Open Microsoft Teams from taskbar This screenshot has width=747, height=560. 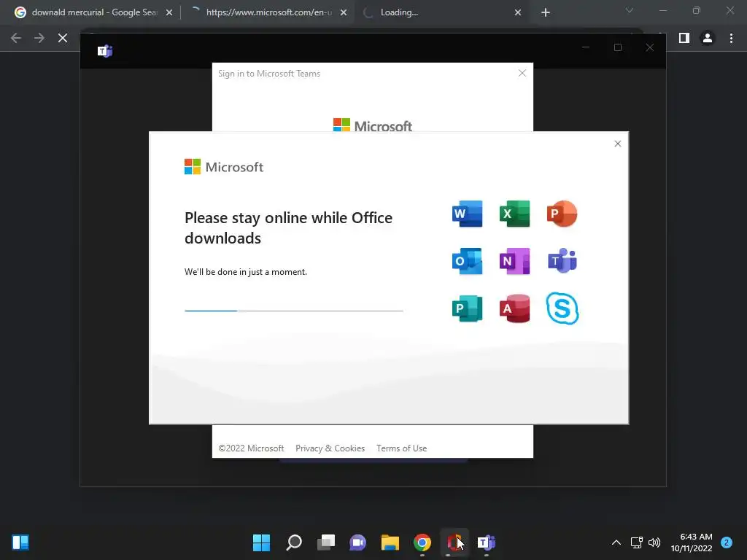(x=487, y=542)
